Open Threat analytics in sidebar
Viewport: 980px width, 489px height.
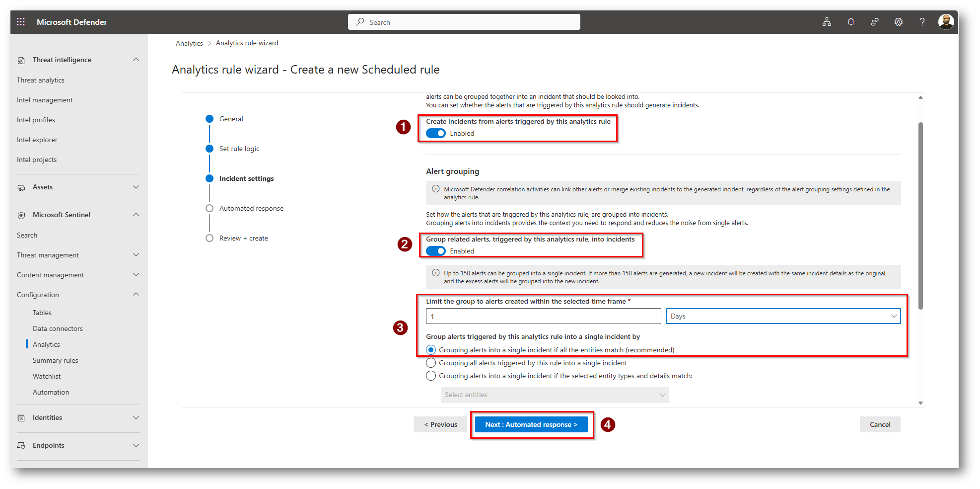coord(41,80)
